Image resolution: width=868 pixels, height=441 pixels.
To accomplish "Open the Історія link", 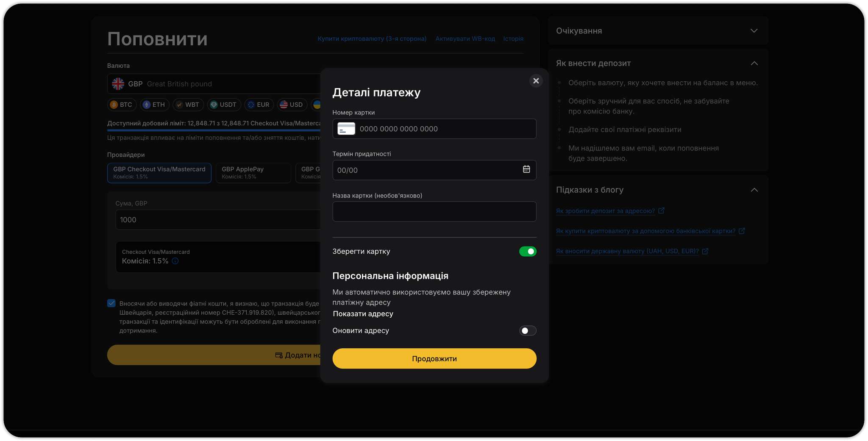I will [513, 39].
